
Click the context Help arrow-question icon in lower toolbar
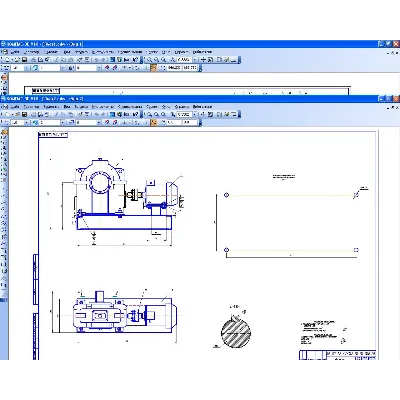point(135,114)
